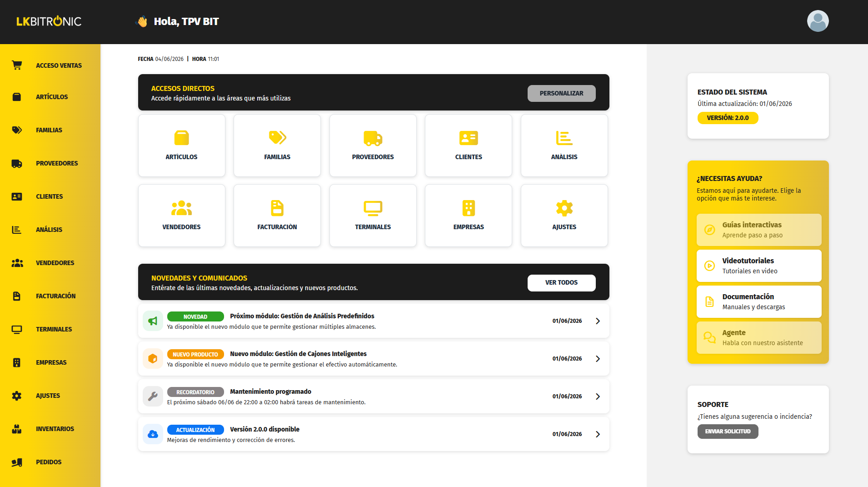The width and height of the screenshot is (868, 487).
Task: Open the Facturación shortcut card
Action: click(277, 216)
